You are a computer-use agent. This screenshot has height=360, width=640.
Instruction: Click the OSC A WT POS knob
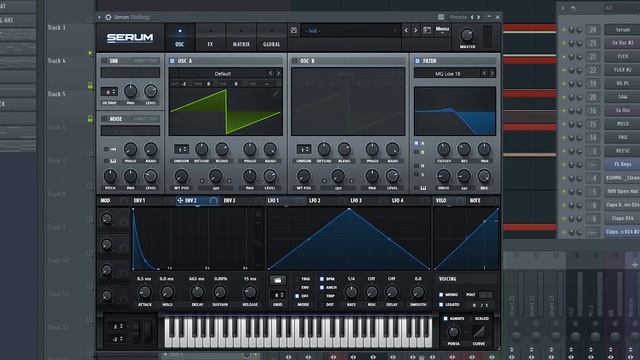pyautogui.click(x=181, y=176)
